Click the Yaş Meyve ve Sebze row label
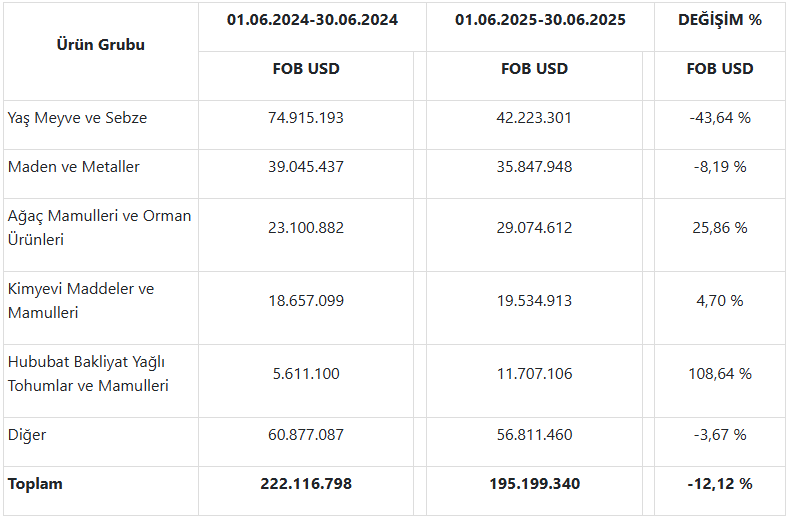 point(77,118)
